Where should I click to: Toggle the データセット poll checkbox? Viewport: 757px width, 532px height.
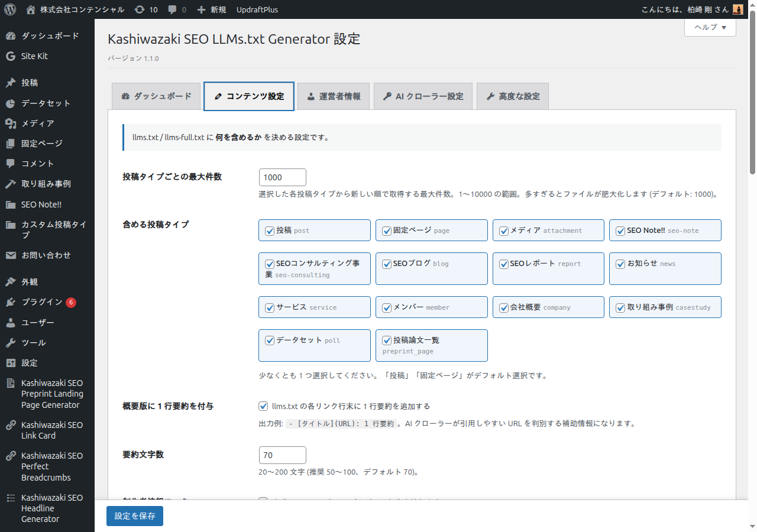(270, 340)
